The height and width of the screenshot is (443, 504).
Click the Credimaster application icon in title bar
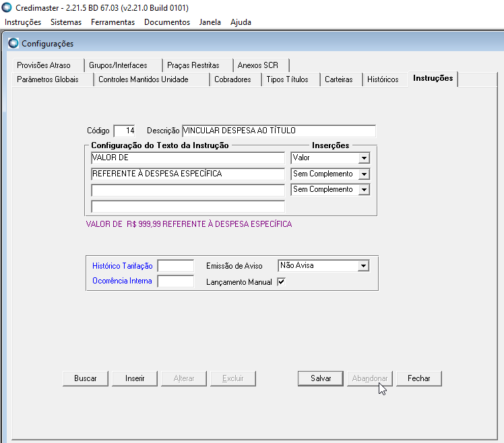tap(7, 7)
